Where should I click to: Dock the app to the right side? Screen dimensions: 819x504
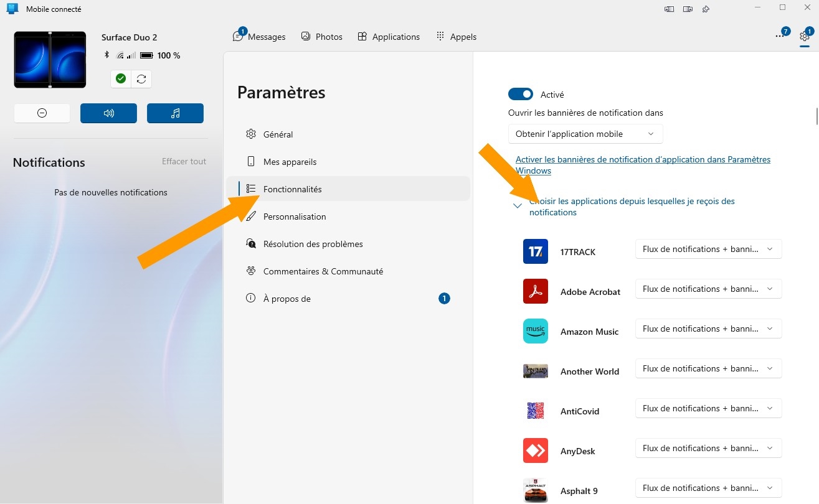pos(688,9)
